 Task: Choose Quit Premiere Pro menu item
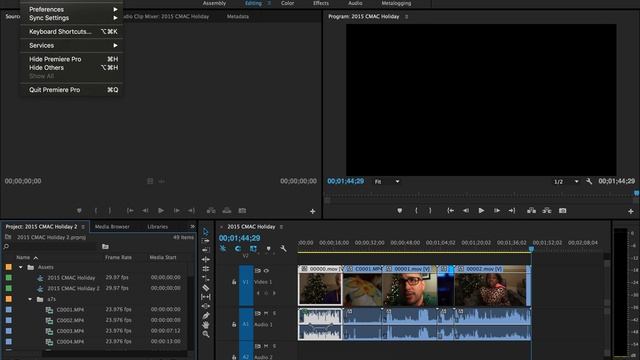point(72,90)
